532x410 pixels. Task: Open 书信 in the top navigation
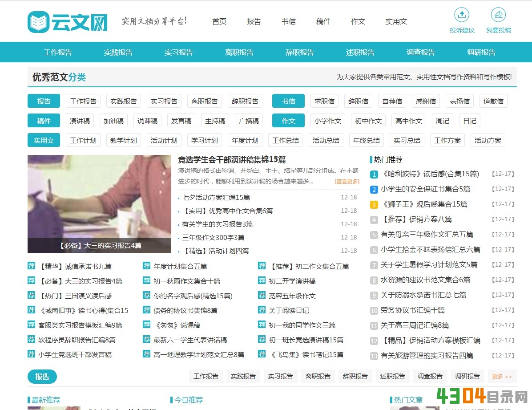[x=288, y=22]
